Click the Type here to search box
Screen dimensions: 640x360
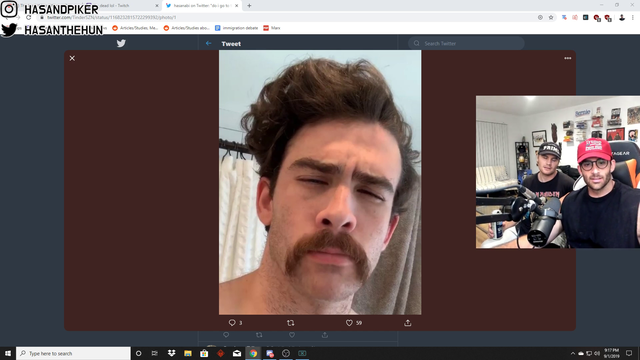coord(73,353)
